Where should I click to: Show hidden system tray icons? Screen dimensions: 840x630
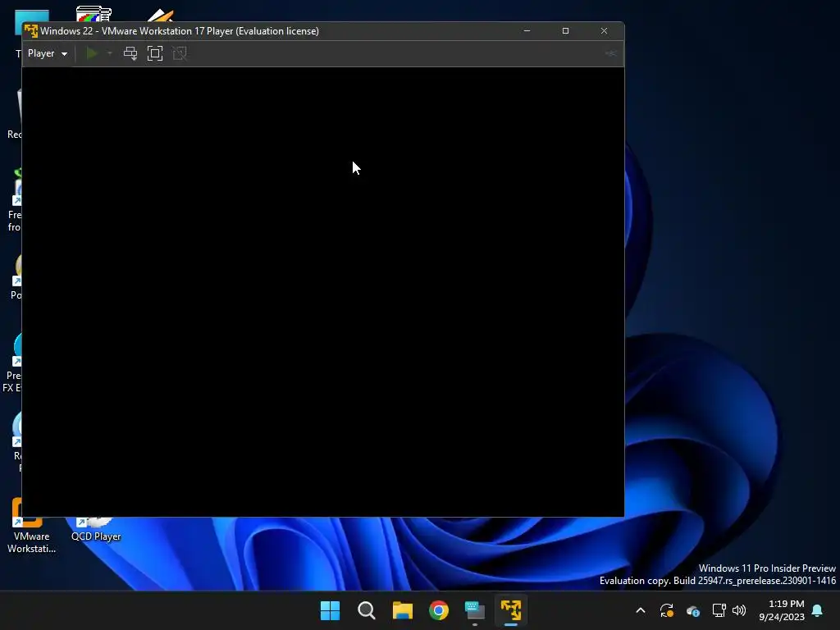coord(640,610)
